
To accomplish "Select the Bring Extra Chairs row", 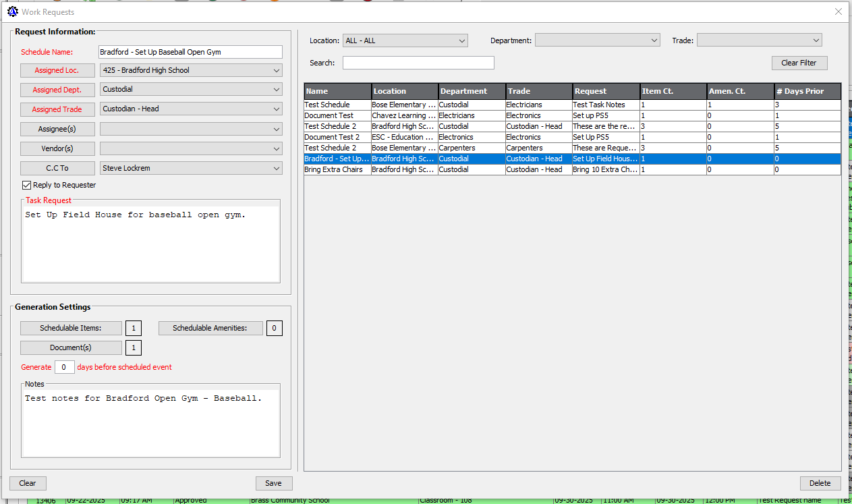I will [x=337, y=169].
